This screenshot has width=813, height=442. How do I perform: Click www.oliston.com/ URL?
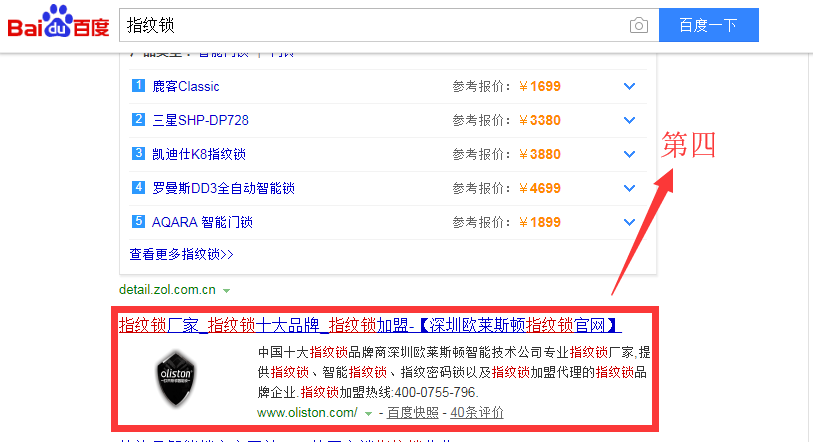point(307,412)
